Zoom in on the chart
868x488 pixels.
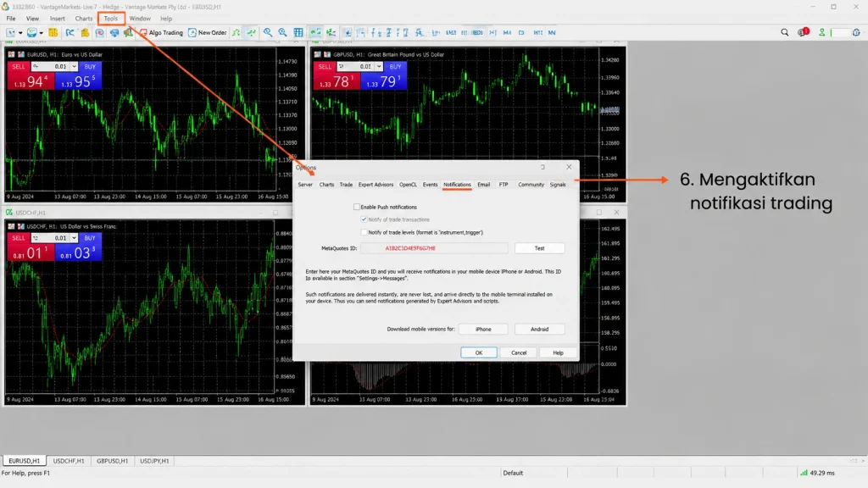268,33
